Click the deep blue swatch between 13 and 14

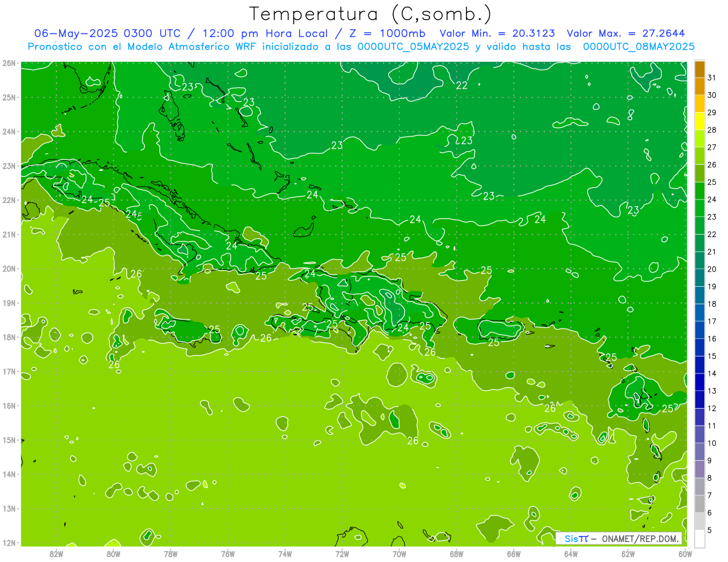tap(699, 382)
